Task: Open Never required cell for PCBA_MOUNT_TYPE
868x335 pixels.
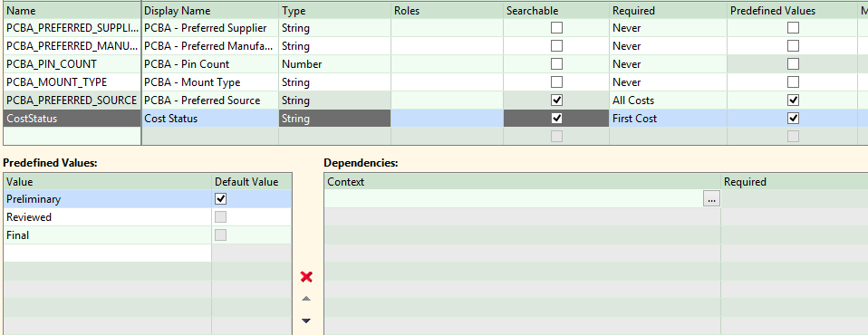Action: point(668,82)
